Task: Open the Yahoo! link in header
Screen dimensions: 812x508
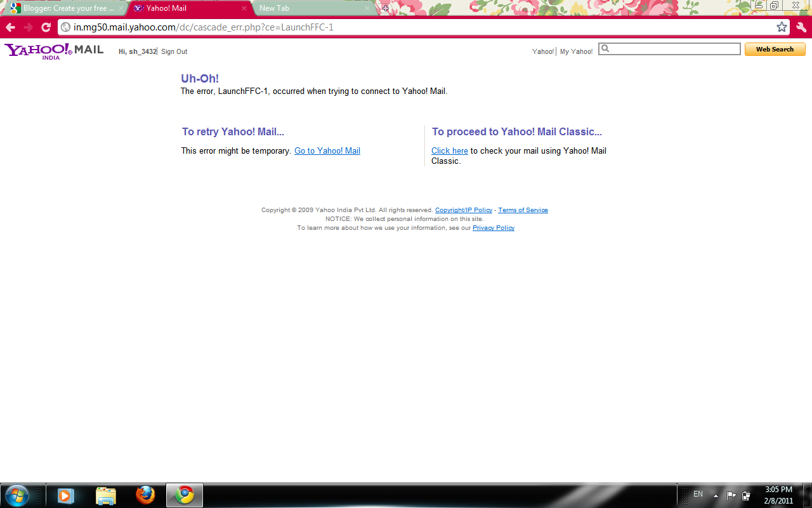Action: [x=543, y=51]
